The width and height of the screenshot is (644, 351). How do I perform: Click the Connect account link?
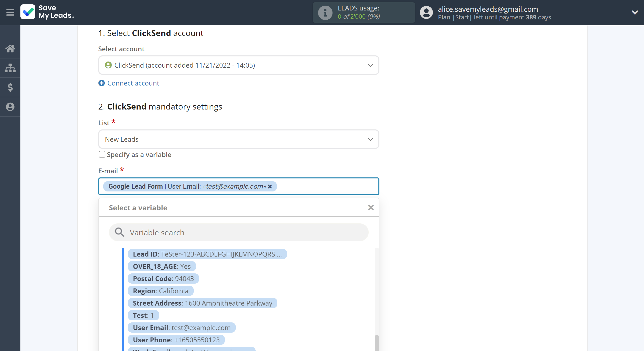click(x=133, y=83)
